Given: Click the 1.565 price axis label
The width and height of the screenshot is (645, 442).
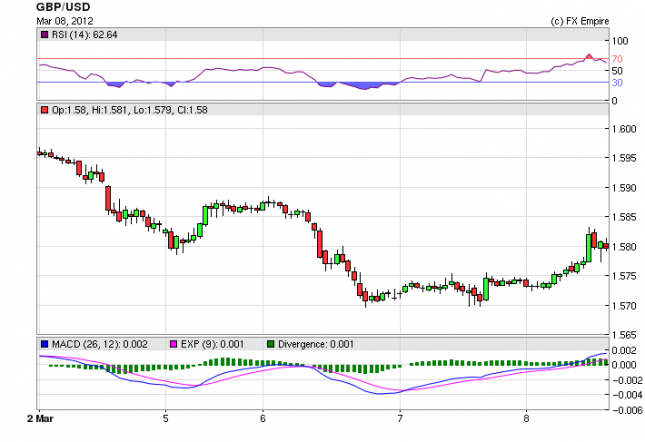Looking at the screenshot, I should [x=624, y=335].
